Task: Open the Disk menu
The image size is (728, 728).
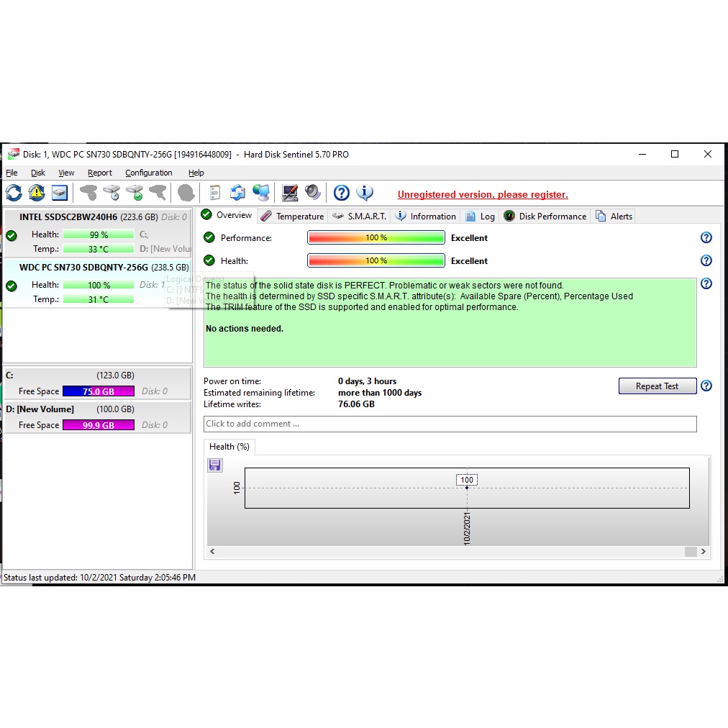Action: point(38,173)
